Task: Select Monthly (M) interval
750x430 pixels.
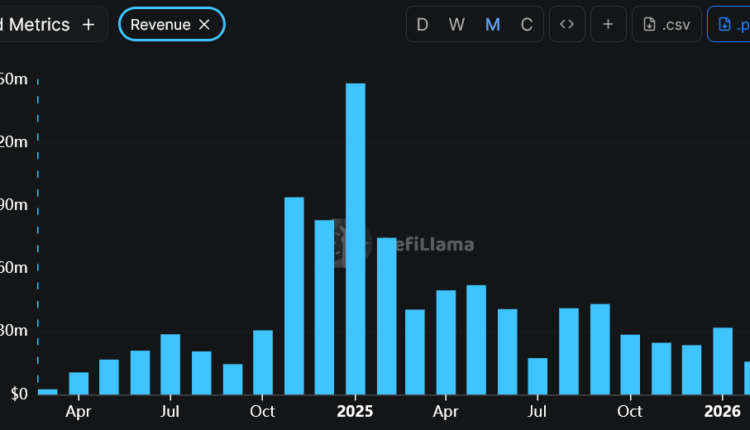Action: [x=492, y=24]
